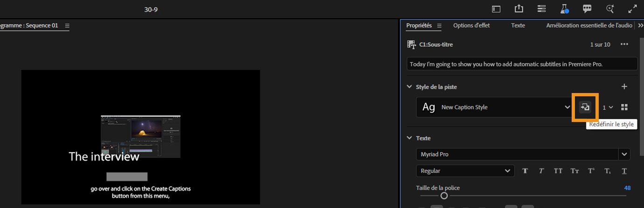Switch to the Texte tab

point(518,26)
